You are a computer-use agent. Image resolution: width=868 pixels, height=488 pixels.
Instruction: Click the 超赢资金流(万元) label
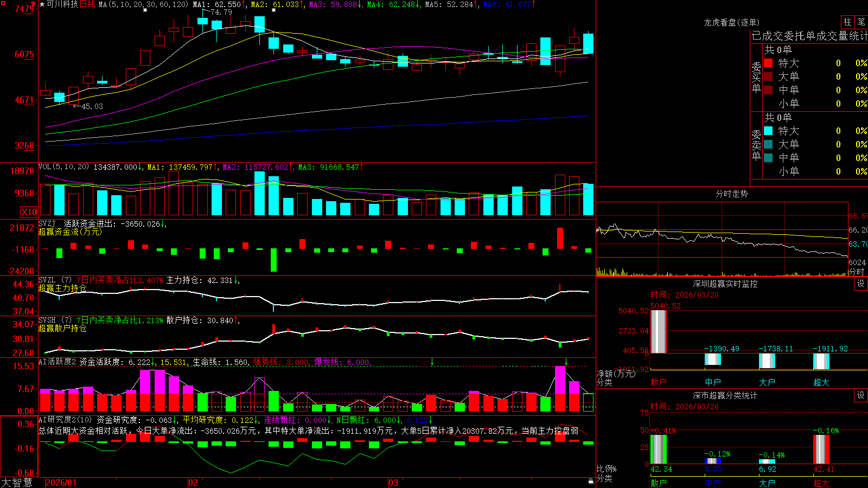pos(70,232)
